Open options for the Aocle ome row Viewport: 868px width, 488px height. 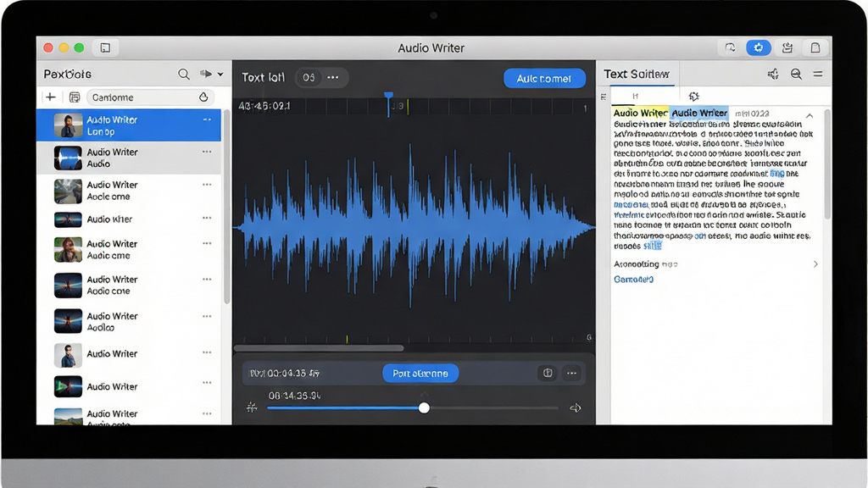click(x=207, y=185)
